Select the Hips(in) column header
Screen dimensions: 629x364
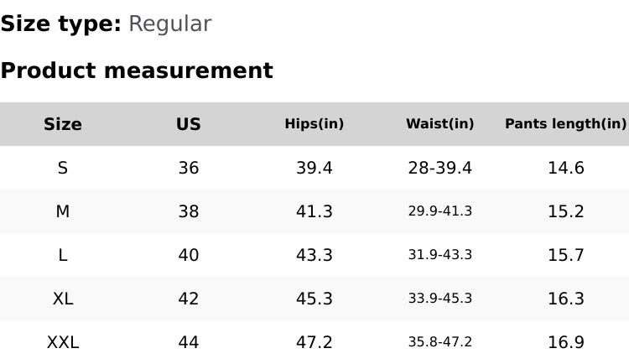coord(314,123)
